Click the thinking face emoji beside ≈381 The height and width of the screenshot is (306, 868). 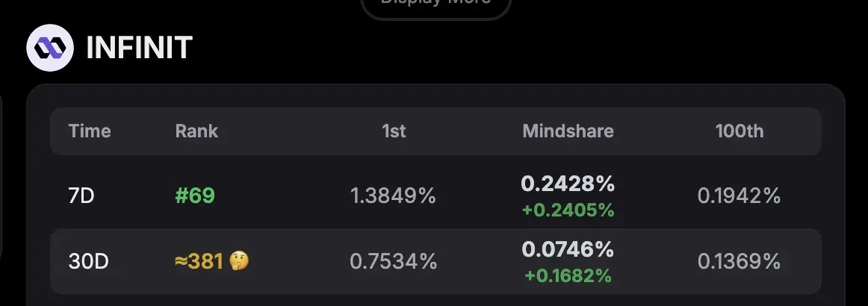239,260
